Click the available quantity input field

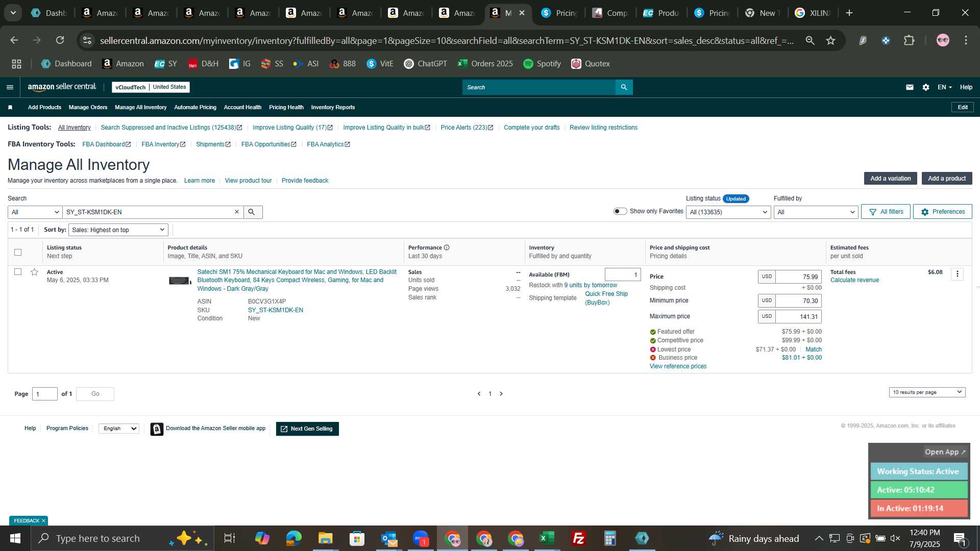coord(623,274)
